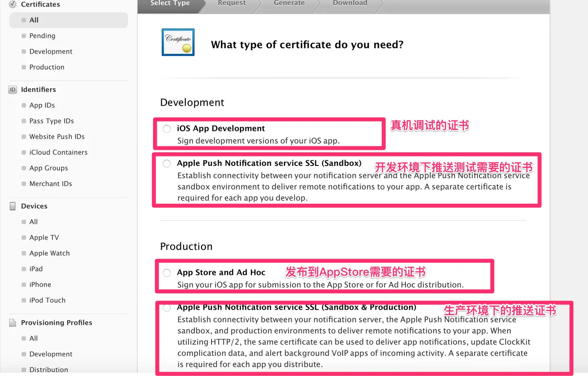
Task: Click the Select Type step tab
Action: click(170, 3)
